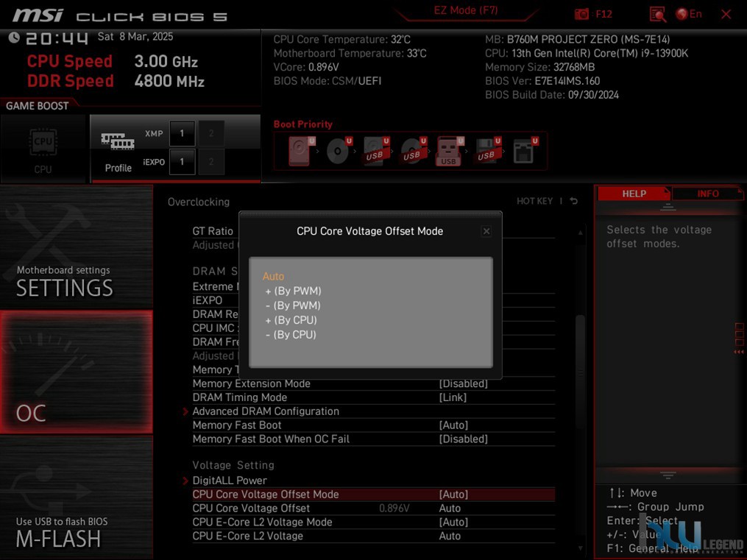Take a screenshot with the F12 camera icon
Image resolution: width=747 pixels, height=560 pixels.
(x=581, y=14)
